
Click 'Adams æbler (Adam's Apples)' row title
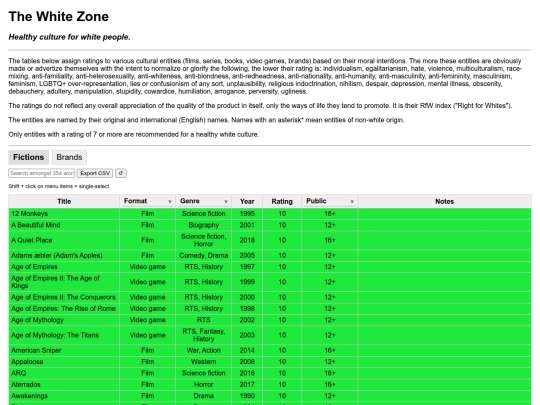tap(64, 255)
